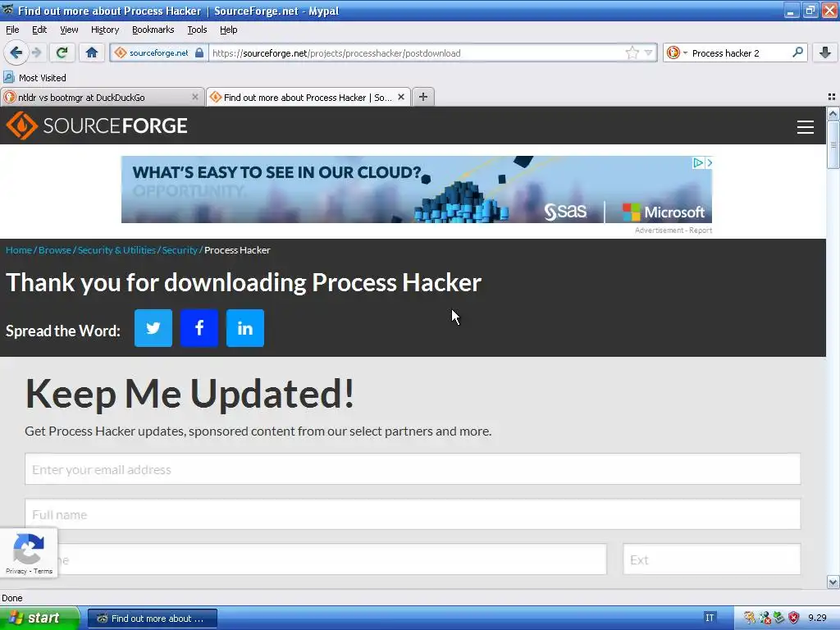Image resolution: width=840 pixels, height=630 pixels.
Task: Share on Facebook
Action: (x=199, y=328)
